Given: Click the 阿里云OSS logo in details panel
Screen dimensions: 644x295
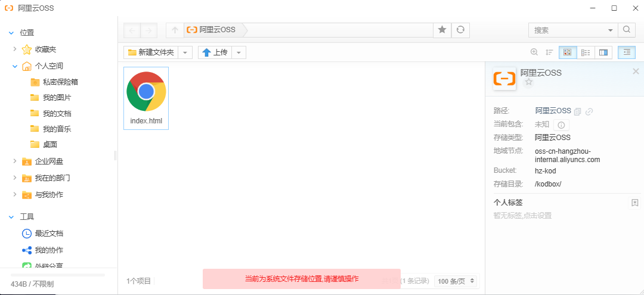Looking at the screenshot, I should pyautogui.click(x=504, y=78).
